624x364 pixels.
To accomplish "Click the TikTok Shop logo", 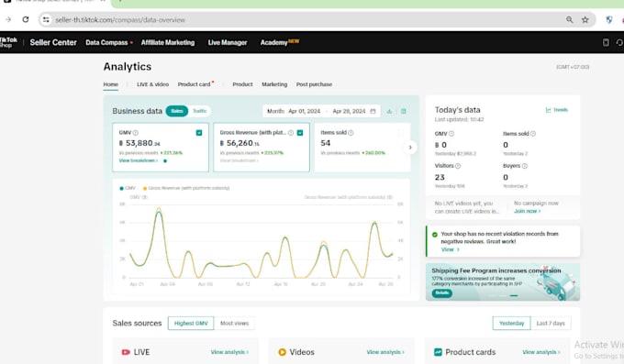I will coord(8,42).
